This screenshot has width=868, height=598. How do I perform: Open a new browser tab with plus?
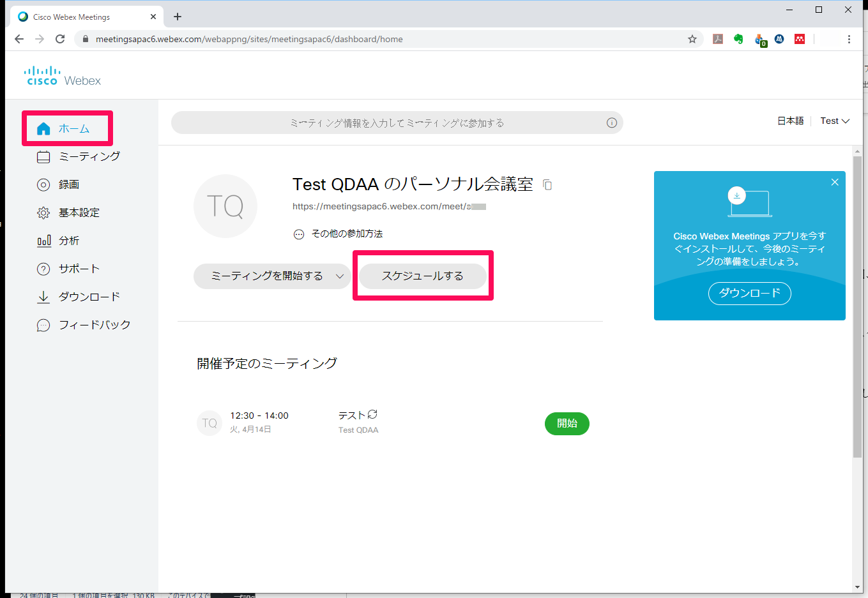click(x=178, y=17)
